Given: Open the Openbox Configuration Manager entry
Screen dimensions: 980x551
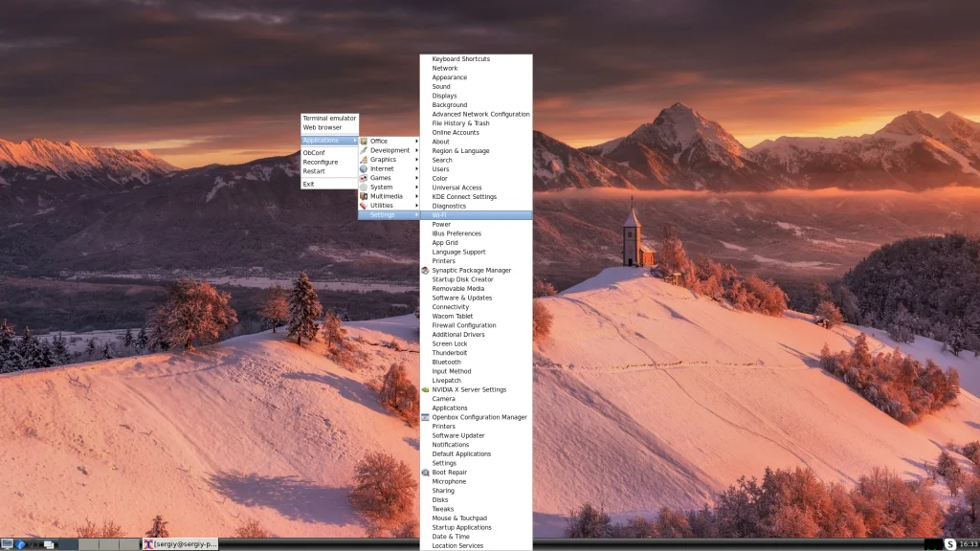Looking at the screenshot, I should (479, 417).
